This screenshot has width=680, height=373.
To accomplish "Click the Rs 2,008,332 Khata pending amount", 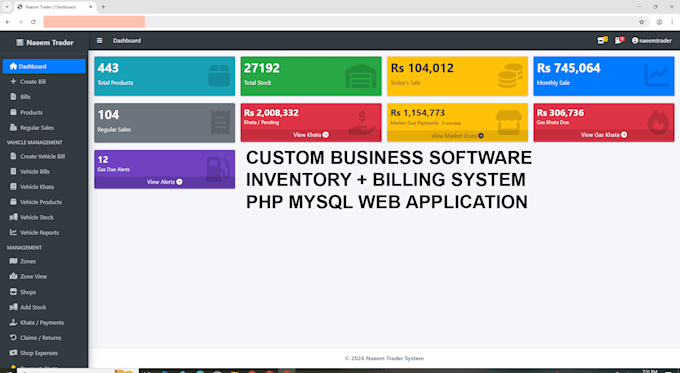I will (x=271, y=113).
